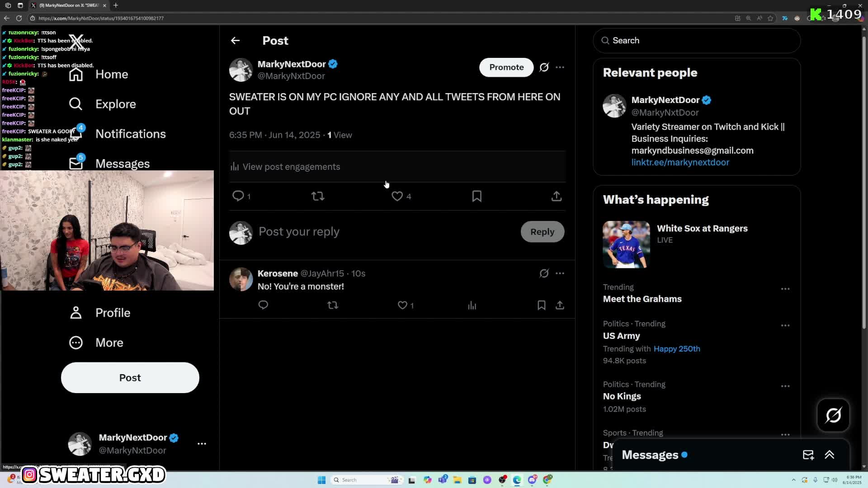Viewport: 868px width, 488px height.
Task: Open Microsoft Edge from taskbar
Action: pos(517,480)
